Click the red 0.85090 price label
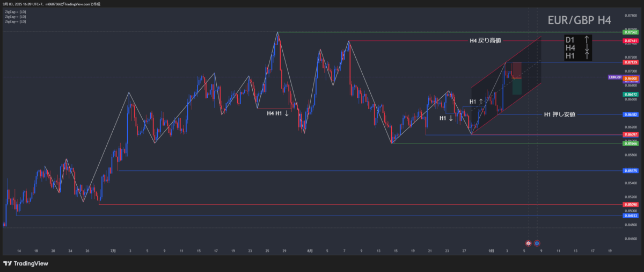The height and width of the screenshot is (272, 644). (x=631, y=205)
